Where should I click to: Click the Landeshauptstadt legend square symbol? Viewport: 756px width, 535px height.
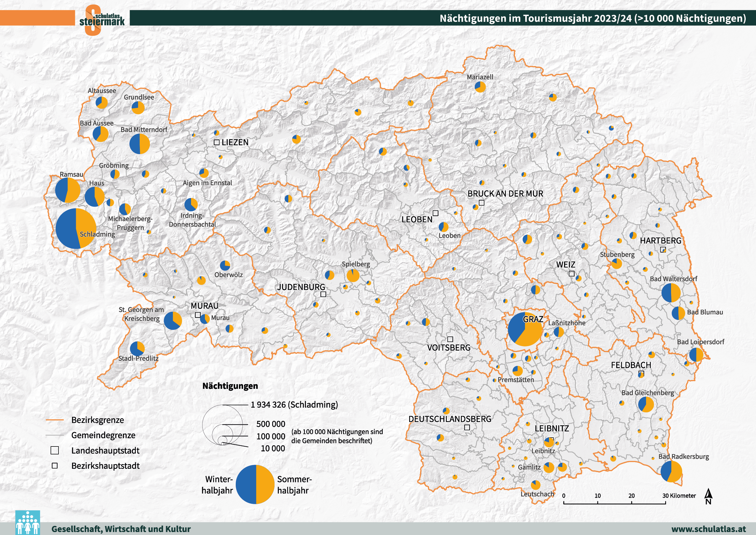pyautogui.click(x=55, y=450)
